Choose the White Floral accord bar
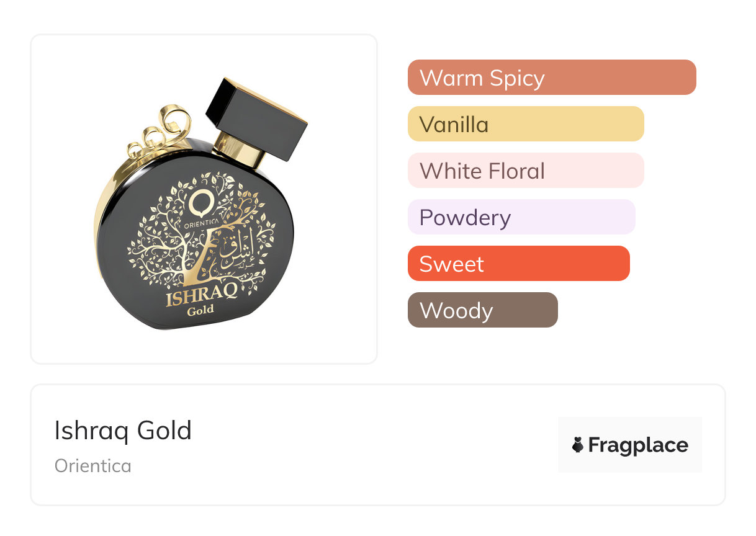This screenshot has height=536, width=756. 525,171
